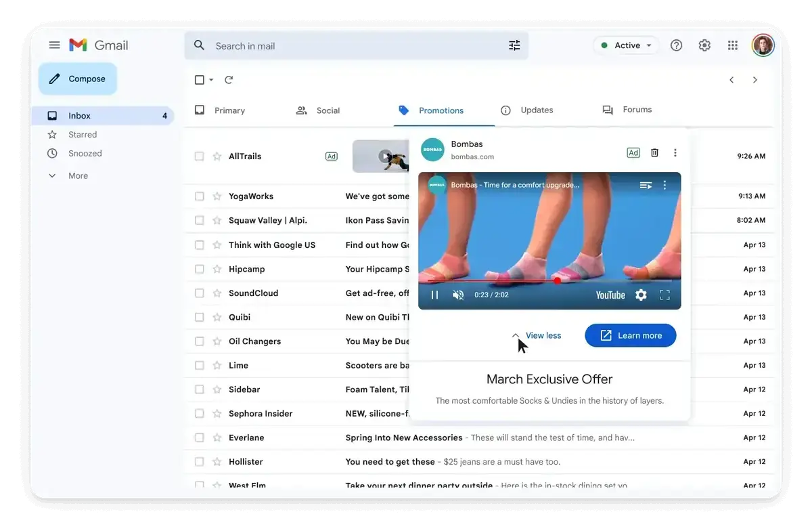Select the Think with Google US checkbox
This screenshot has height=531, width=812.
pyautogui.click(x=199, y=245)
